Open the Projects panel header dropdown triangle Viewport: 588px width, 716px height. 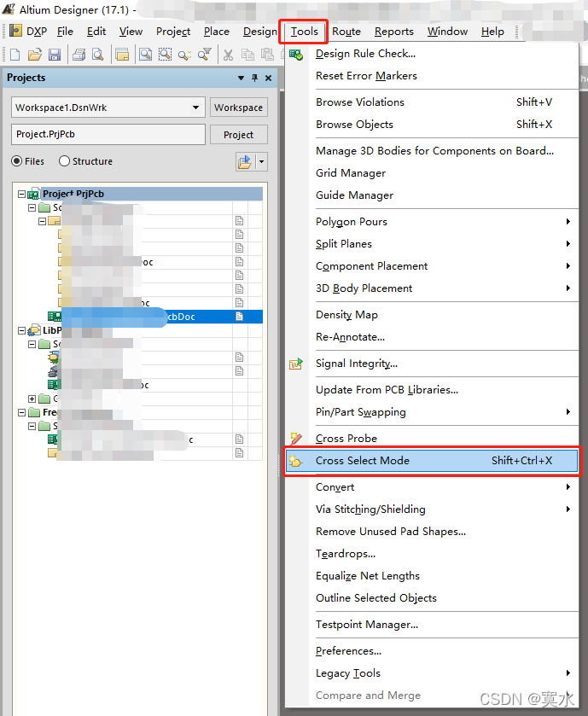pos(241,78)
